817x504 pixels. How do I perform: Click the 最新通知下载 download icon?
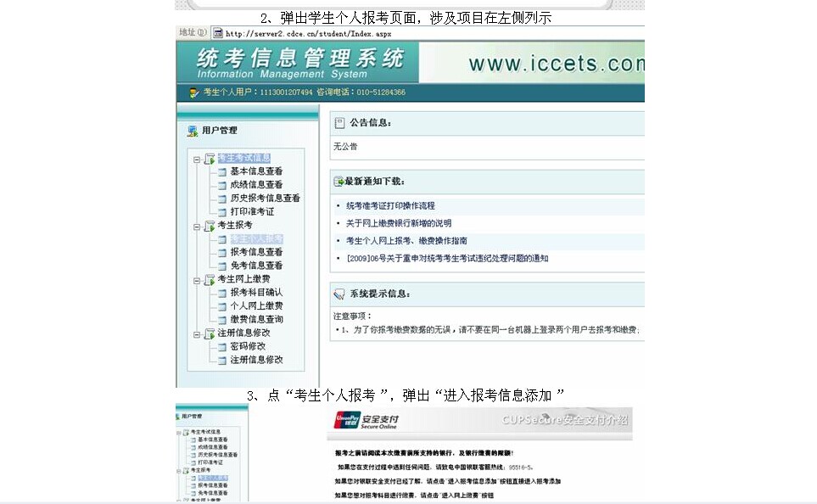(x=339, y=182)
